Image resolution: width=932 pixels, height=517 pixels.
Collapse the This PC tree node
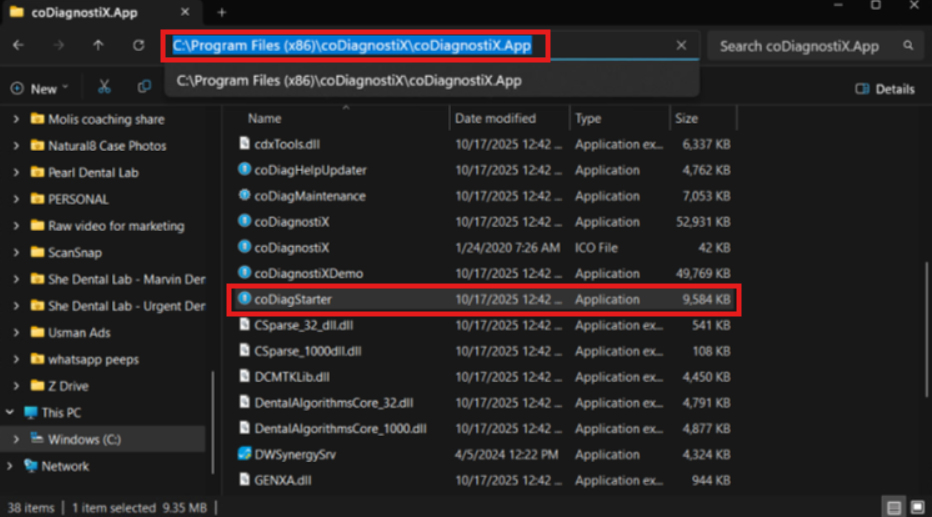9,412
